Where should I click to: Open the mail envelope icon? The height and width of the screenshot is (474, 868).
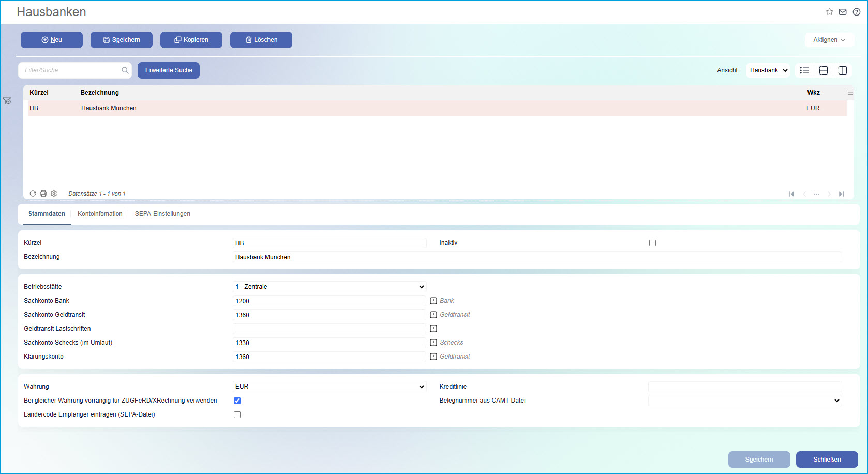843,12
